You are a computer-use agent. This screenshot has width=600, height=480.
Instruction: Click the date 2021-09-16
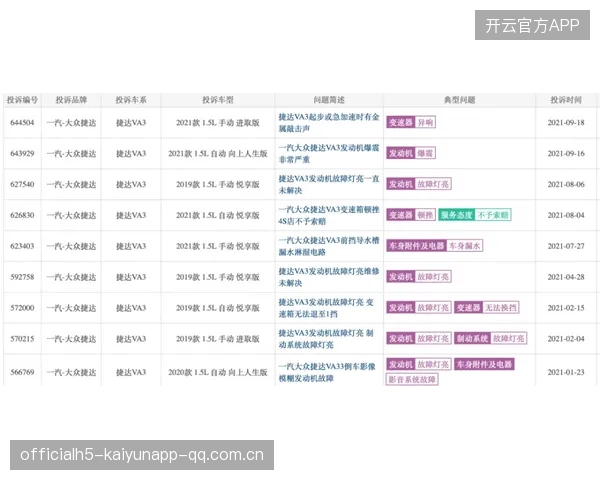(566, 154)
